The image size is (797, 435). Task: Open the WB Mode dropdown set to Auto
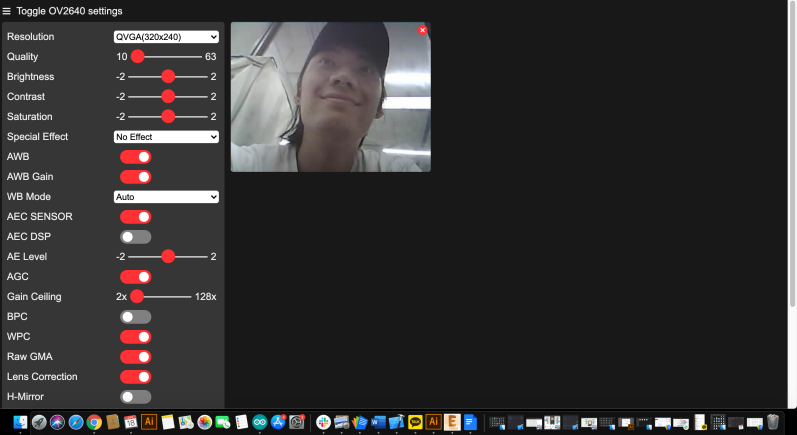coord(166,197)
